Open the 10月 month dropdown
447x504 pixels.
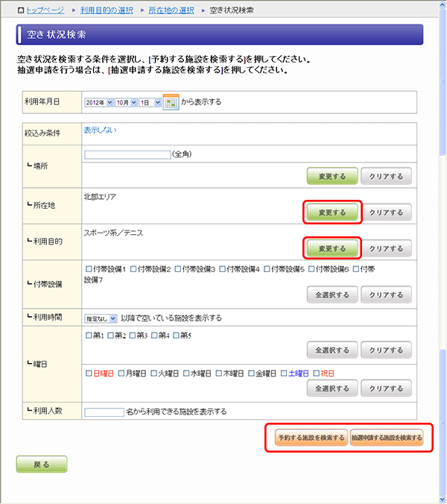(x=126, y=103)
